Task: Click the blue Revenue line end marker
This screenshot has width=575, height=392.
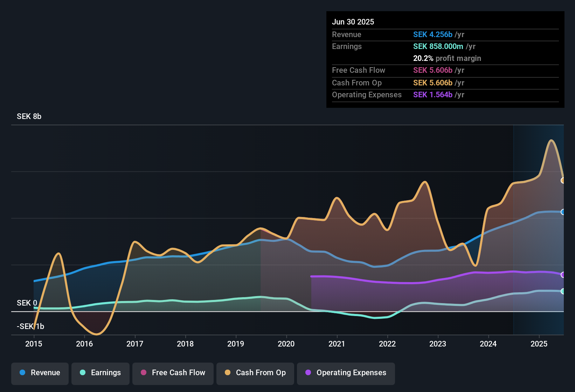Action: point(563,212)
